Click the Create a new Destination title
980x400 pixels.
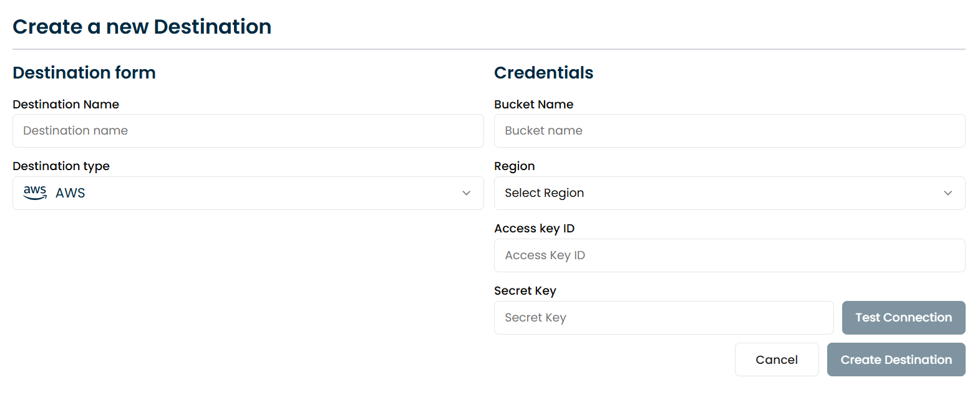142,26
